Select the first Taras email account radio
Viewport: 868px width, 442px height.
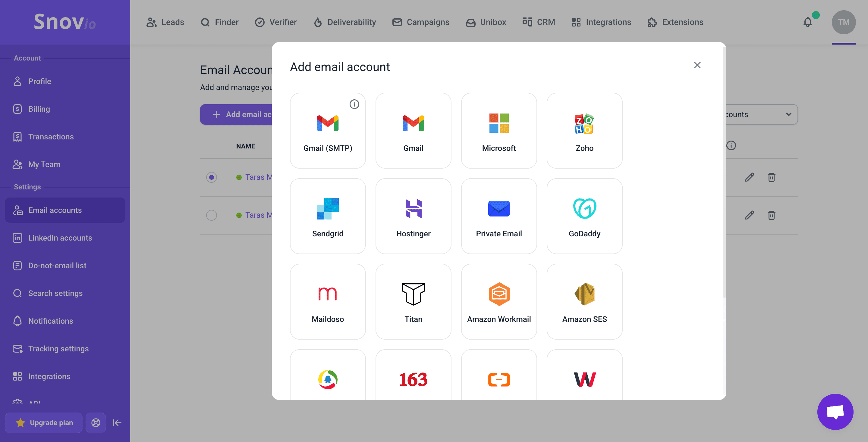click(x=211, y=177)
